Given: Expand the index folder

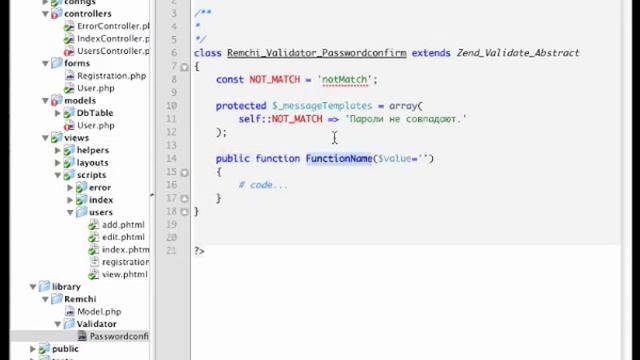Looking at the screenshot, I should (70, 200).
